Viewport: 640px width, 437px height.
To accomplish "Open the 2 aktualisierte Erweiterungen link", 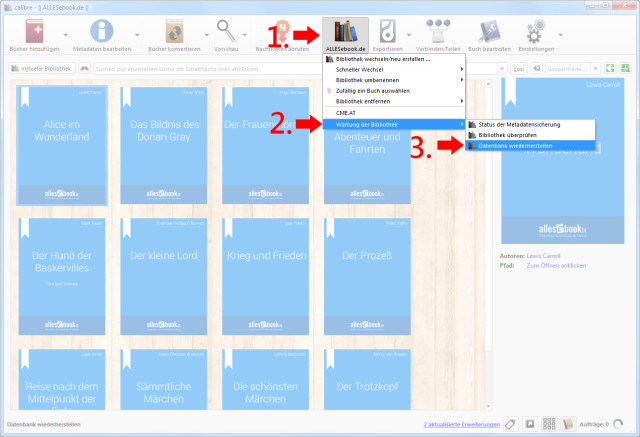I will [462, 425].
